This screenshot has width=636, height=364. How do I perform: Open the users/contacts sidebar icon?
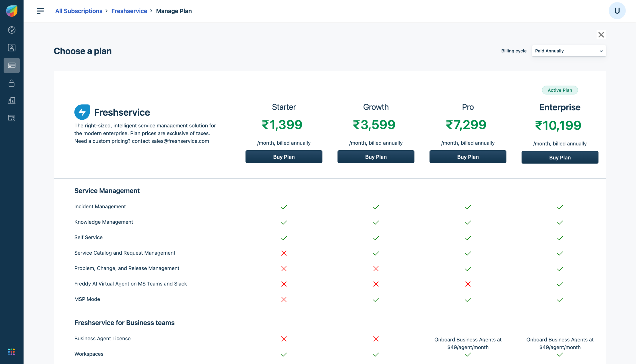12,47
